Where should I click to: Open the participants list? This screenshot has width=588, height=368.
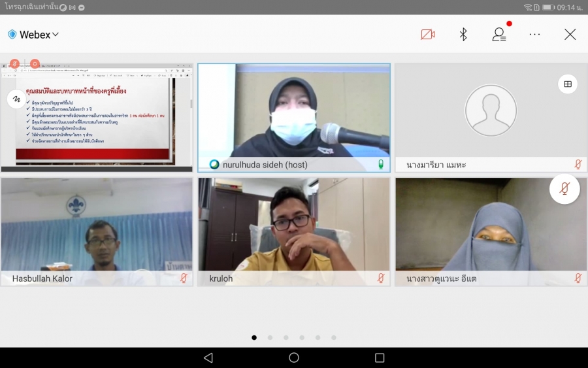(499, 35)
